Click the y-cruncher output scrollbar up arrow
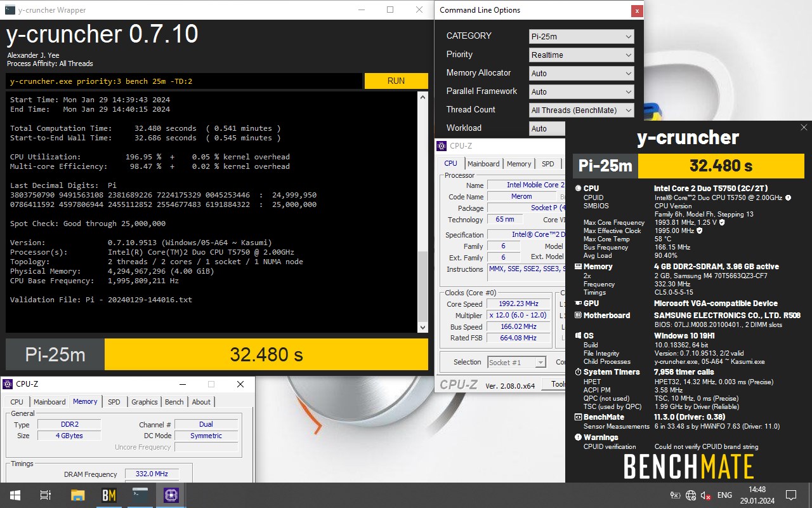Screen dimensions: 812x508 [423, 97]
